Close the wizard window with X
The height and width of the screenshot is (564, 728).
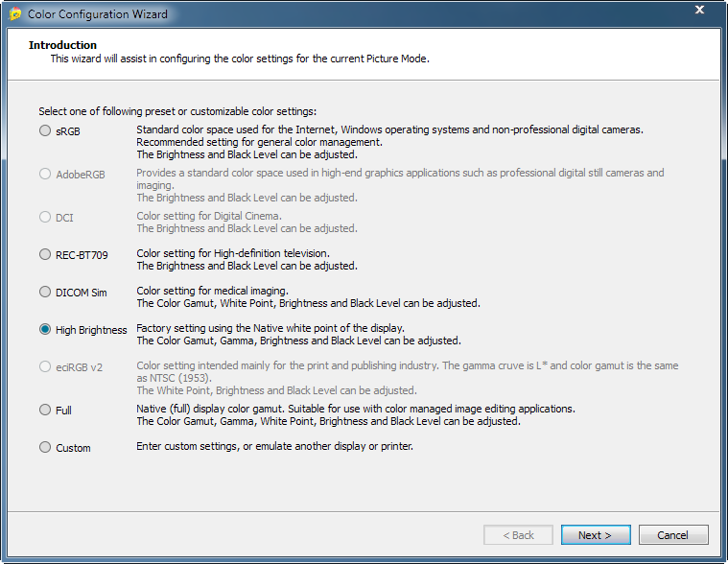click(x=699, y=10)
